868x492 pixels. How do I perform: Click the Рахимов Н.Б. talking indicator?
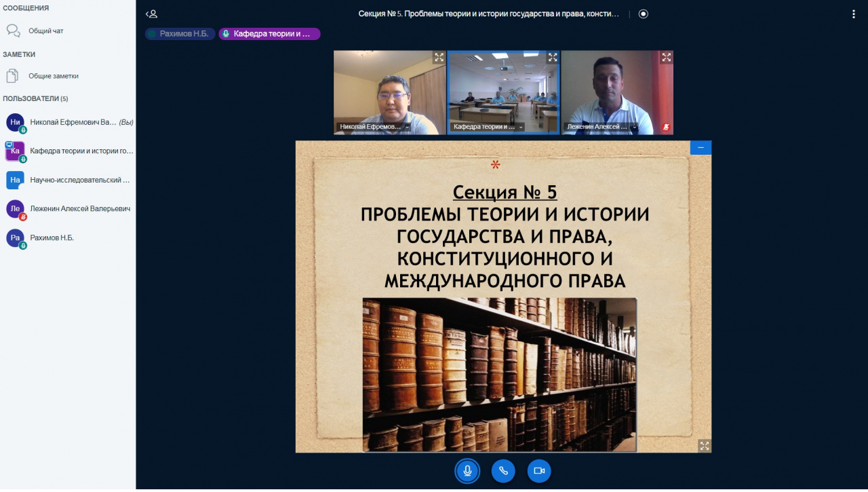(180, 33)
